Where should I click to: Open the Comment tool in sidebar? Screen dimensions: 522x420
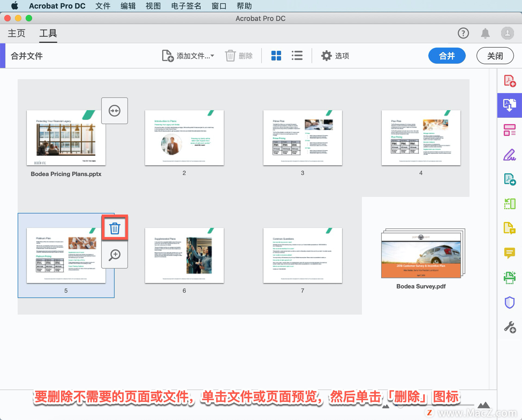pyautogui.click(x=510, y=253)
